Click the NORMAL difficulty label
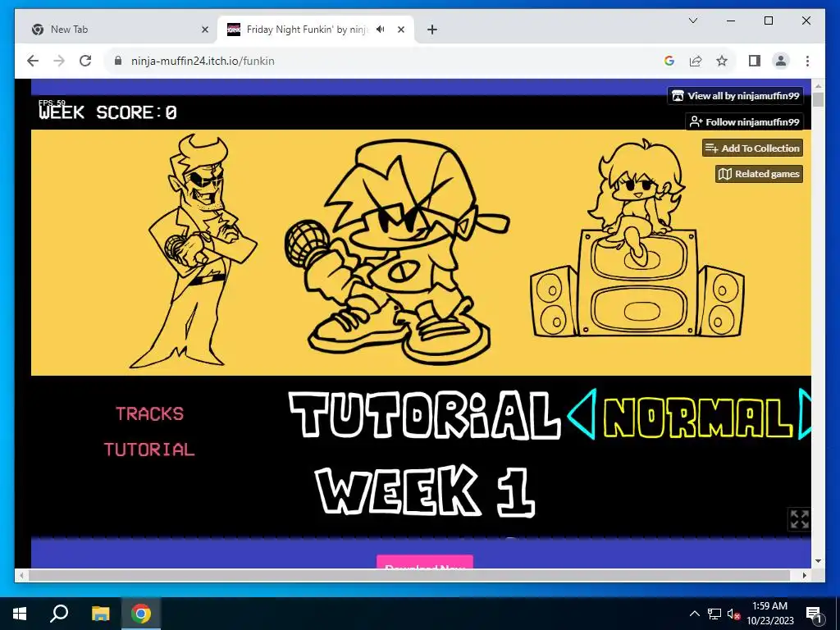840x630 pixels. (x=697, y=416)
